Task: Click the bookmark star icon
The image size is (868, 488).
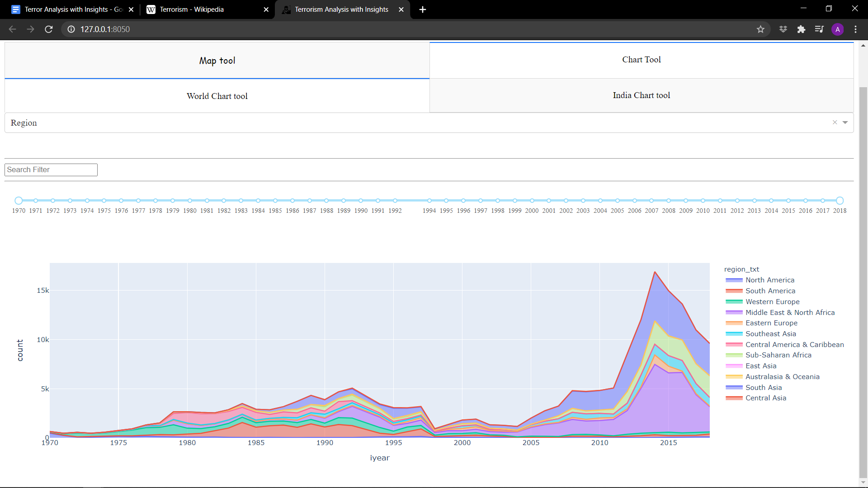Action: (x=760, y=29)
